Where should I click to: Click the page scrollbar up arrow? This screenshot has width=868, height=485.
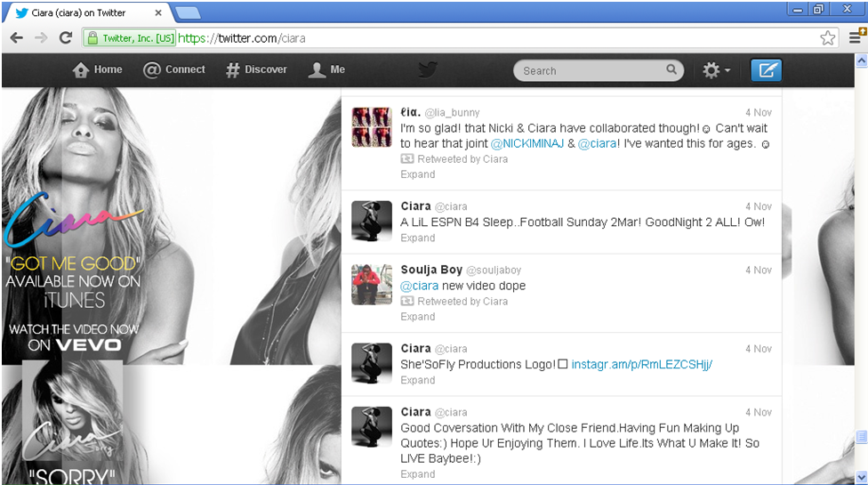coord(862,60)
